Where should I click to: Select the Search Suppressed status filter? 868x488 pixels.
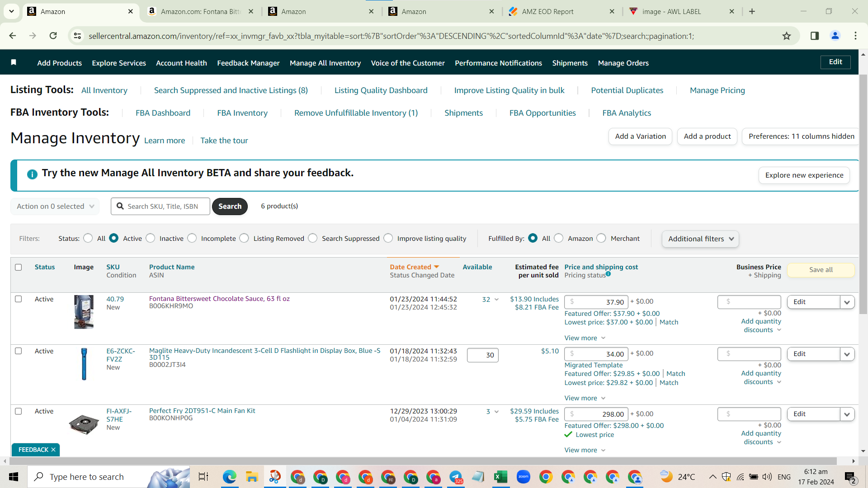pyautogui.click(x=313, y=238)
